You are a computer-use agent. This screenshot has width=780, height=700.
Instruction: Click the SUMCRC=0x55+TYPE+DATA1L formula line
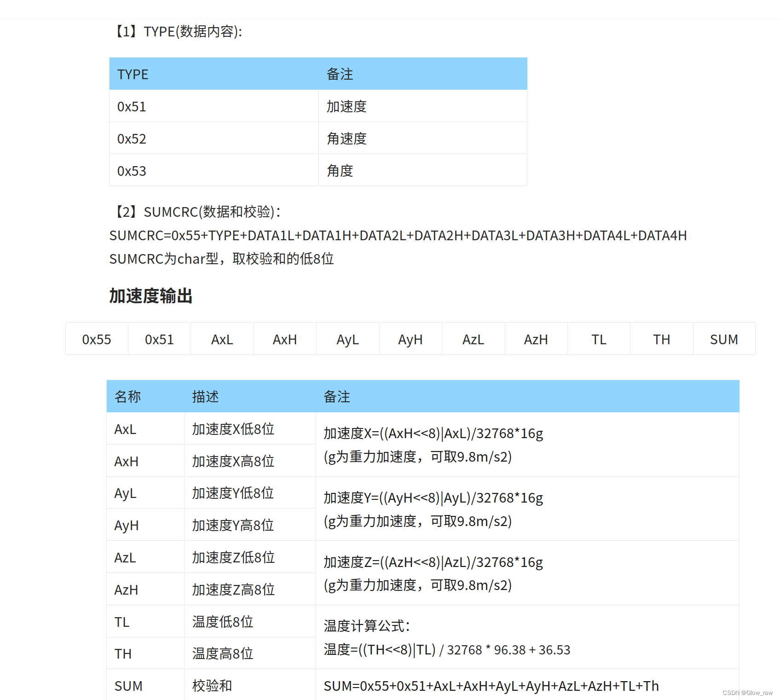398,236
